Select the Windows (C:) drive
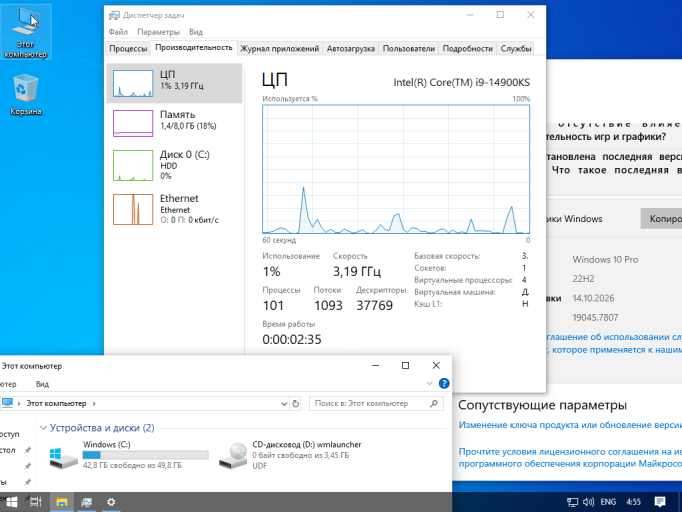 click(129, 455)
